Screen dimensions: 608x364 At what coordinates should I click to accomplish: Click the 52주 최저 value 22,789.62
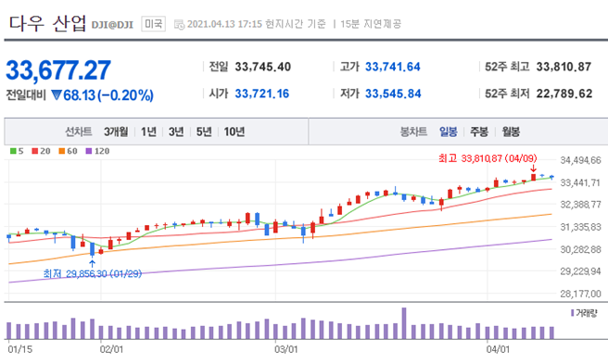(x=564, y=94)
